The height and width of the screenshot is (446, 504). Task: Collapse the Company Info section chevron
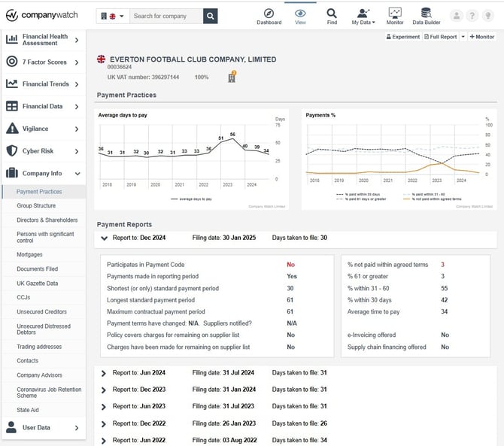click(x=77, y=174)
